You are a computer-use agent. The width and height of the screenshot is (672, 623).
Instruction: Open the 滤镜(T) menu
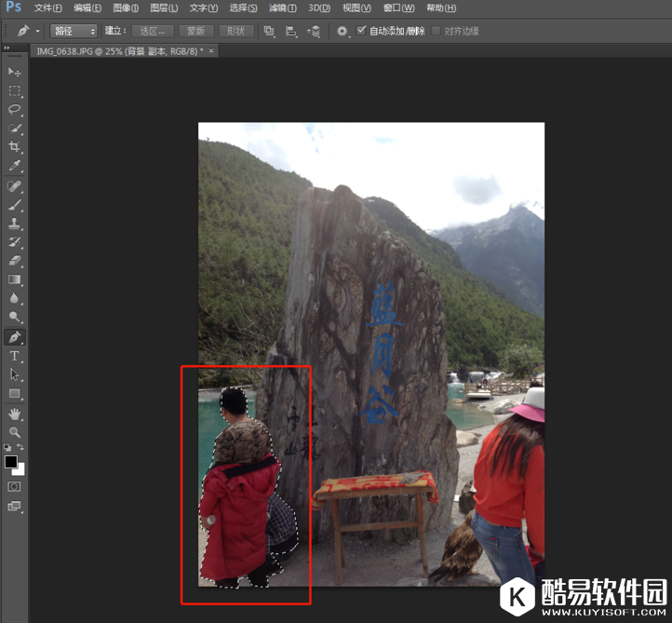click(x=281, y=7)
